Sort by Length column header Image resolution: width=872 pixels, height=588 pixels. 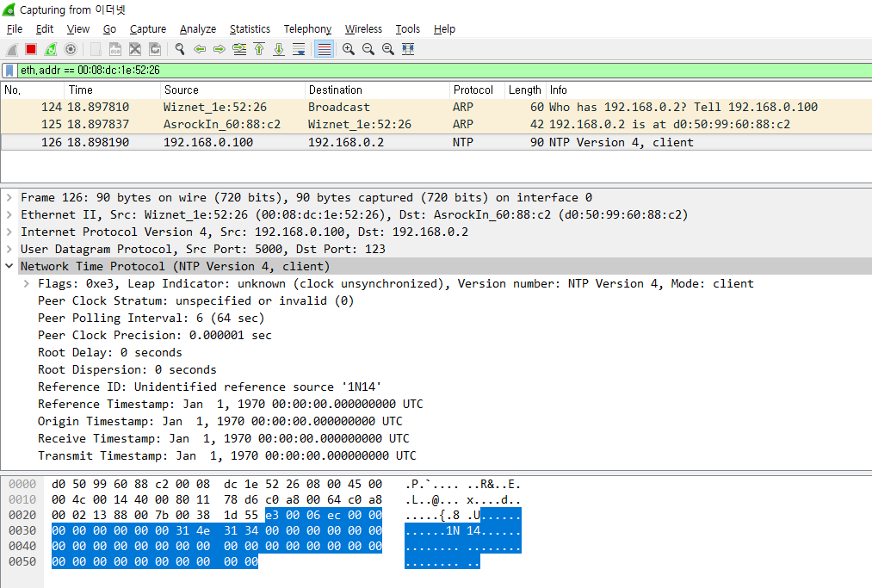(525, 90)
